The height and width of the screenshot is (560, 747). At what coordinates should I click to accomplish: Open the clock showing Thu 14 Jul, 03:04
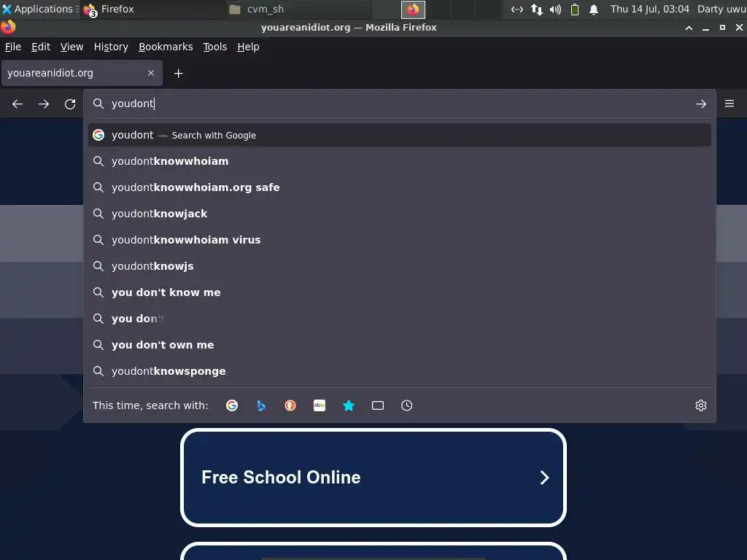[x=650, y=9]
